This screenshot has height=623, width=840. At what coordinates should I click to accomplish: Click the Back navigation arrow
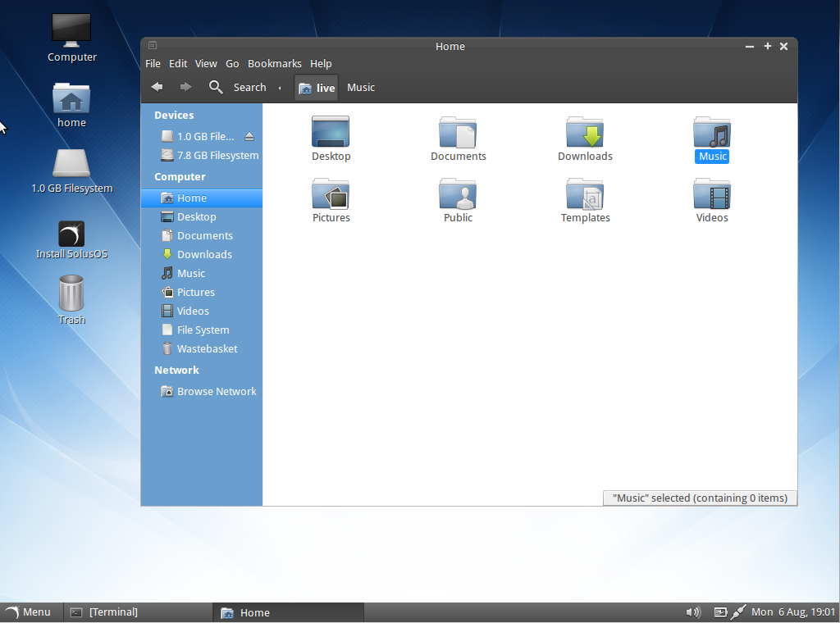coord(157,86)
